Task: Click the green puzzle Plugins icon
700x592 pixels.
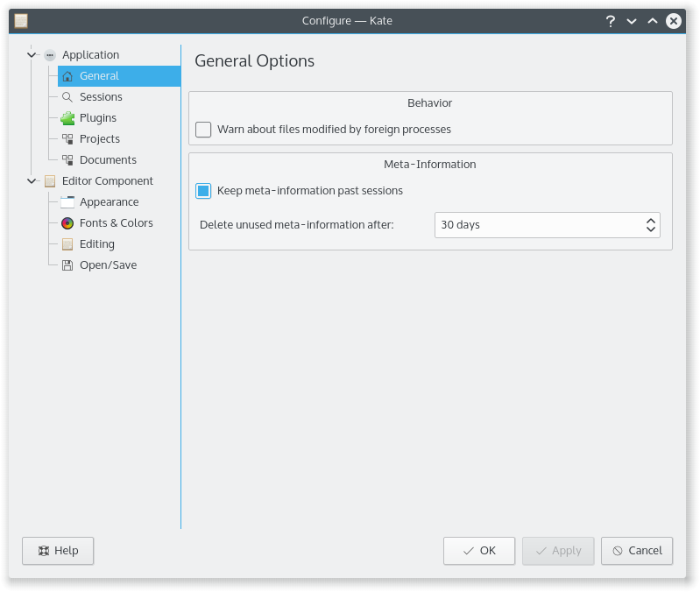Action: point(67,118)
